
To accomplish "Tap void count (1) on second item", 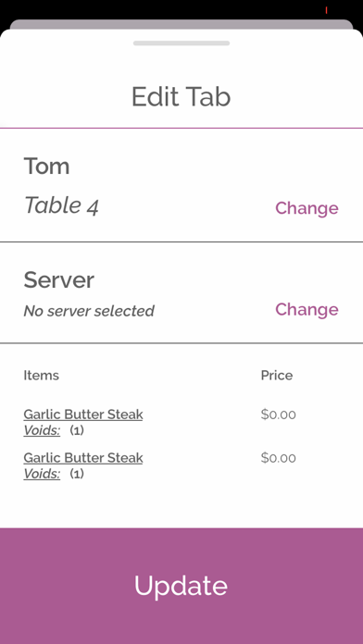I will (x=77, y=474).
